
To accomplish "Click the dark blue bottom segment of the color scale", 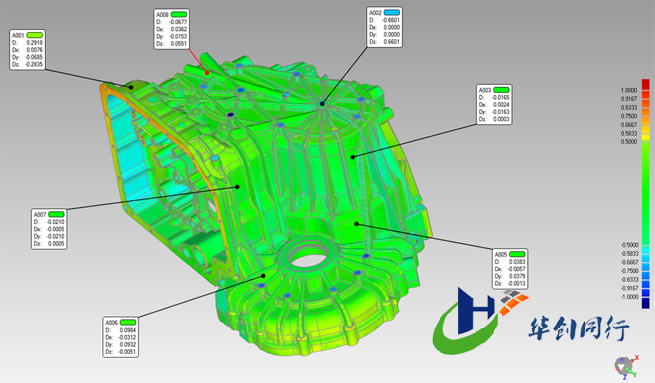I will click(x=646, y=303).
